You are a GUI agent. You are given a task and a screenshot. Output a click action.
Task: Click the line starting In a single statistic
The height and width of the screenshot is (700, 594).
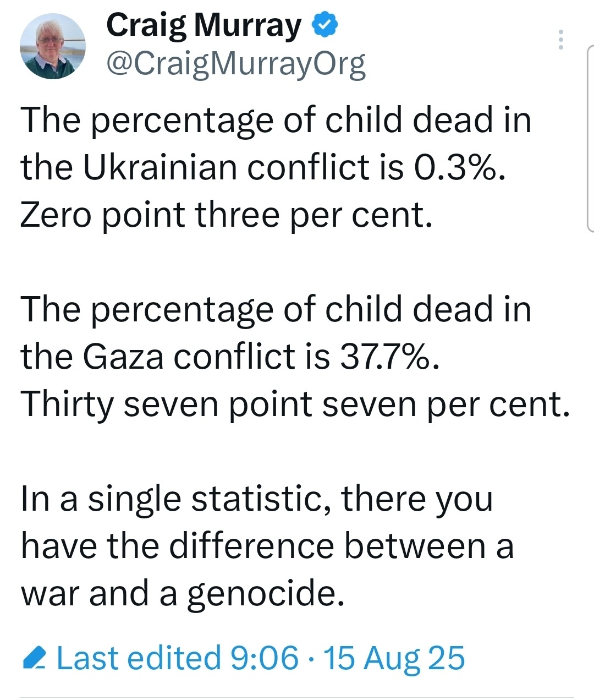256,499
